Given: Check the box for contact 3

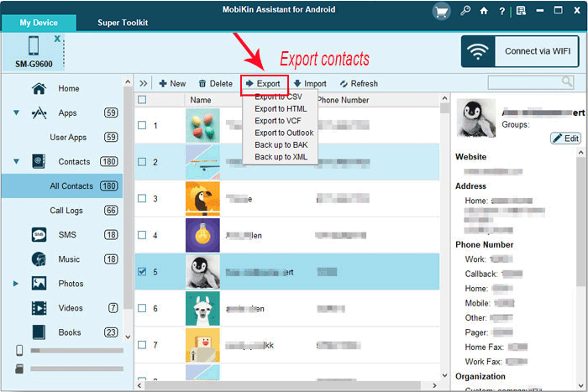Looking at the screenshot, I should tap(142, 198).
